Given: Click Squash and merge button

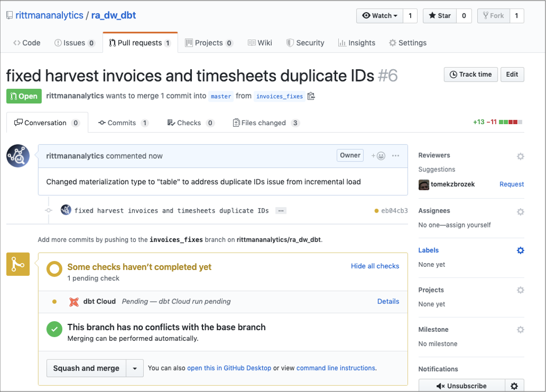Looking at the screenshot, I should point(86,369).
